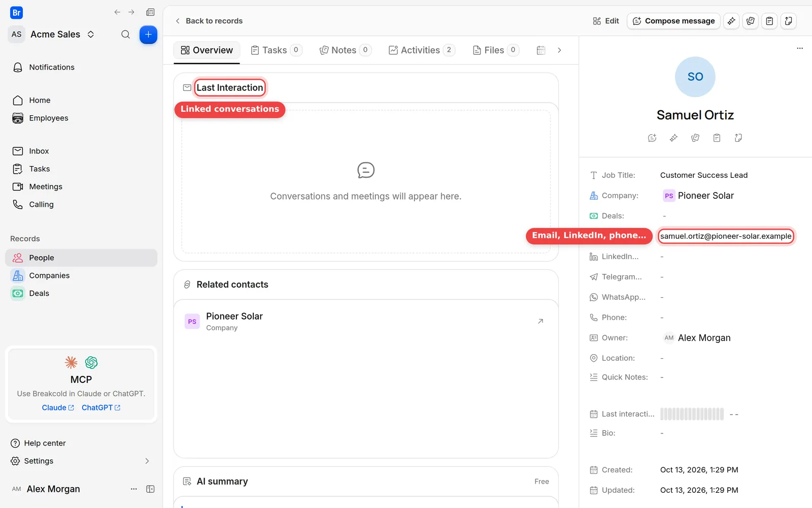812x508 pixels.
Task: Click the samuel.ortiz@pioneer-solar.example email field
Action: (x=726, y=236)
